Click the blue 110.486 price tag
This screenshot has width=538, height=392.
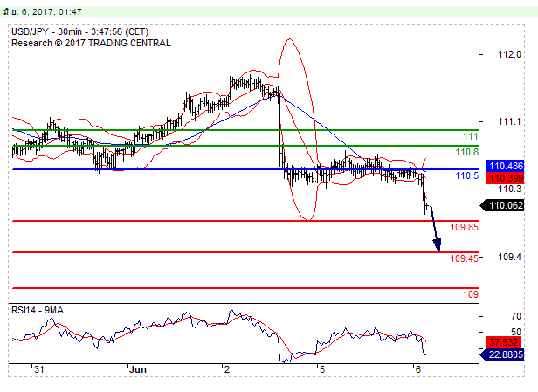pos(505,166)
